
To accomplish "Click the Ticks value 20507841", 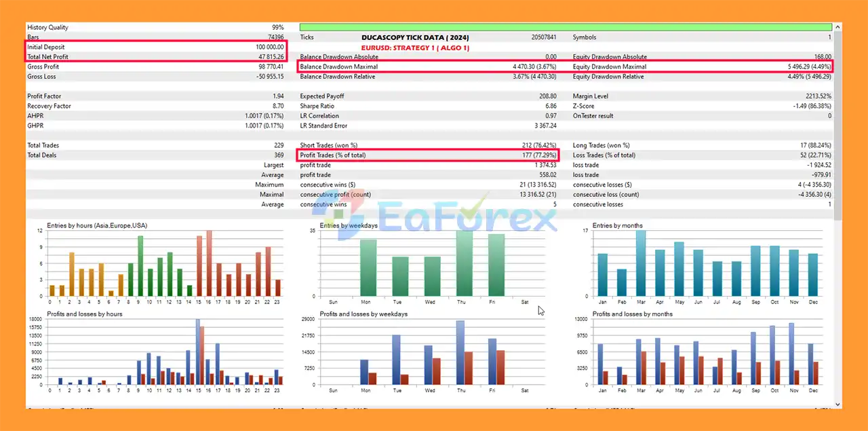I will [x=544, y=37].
